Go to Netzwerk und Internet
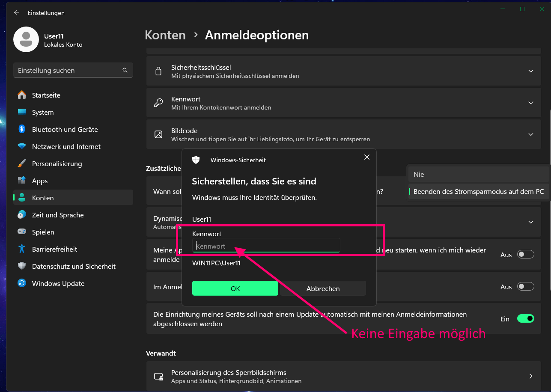 point(73,146)
